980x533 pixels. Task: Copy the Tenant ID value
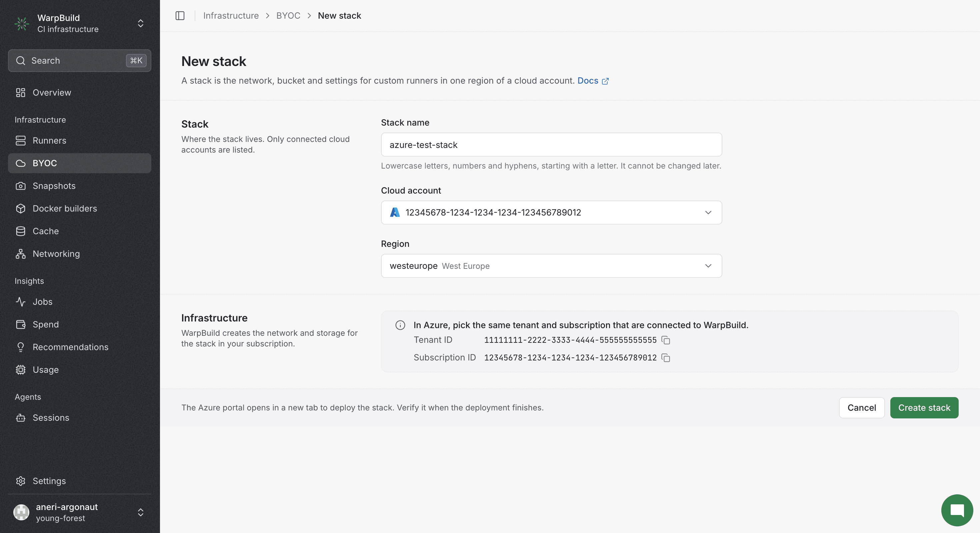[666, 340]
